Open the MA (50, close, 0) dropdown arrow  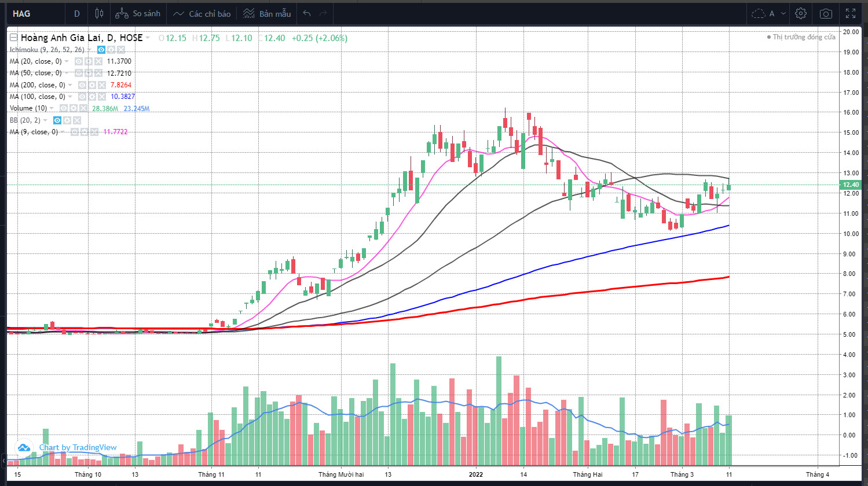[x=67, y=73]
